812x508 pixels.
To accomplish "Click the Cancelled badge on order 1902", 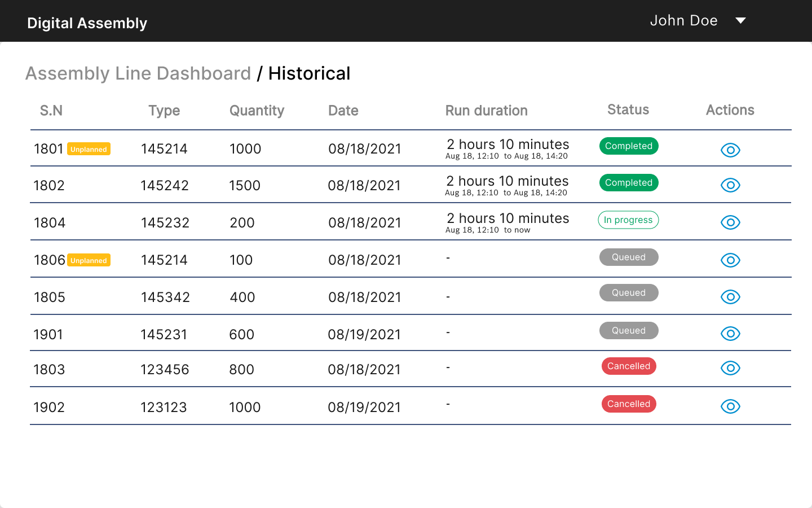I will 629,404.
